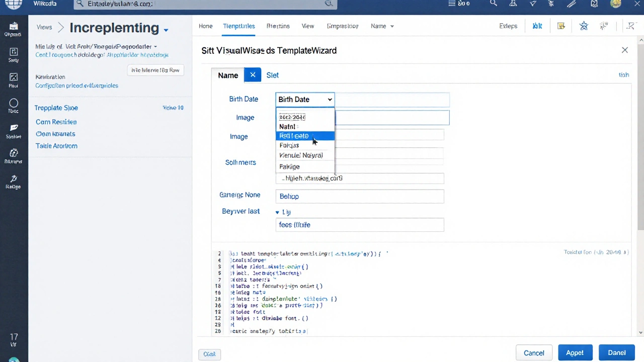Click the star favorite icon in the toolbar
The width and height of the screenshot is (644, 362).
[584, 27]
